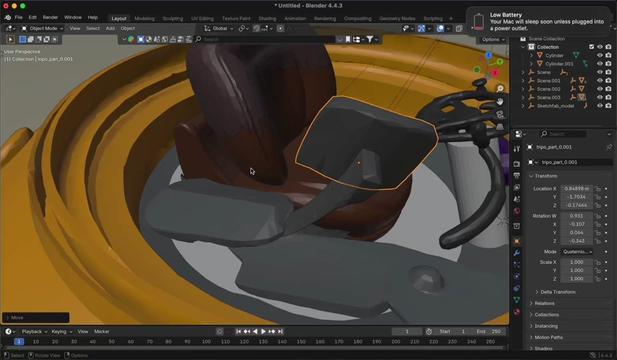This screenshot has height=360, width=617.
Task: Open the Modifiers wrench properties tab
Action: 517,253
